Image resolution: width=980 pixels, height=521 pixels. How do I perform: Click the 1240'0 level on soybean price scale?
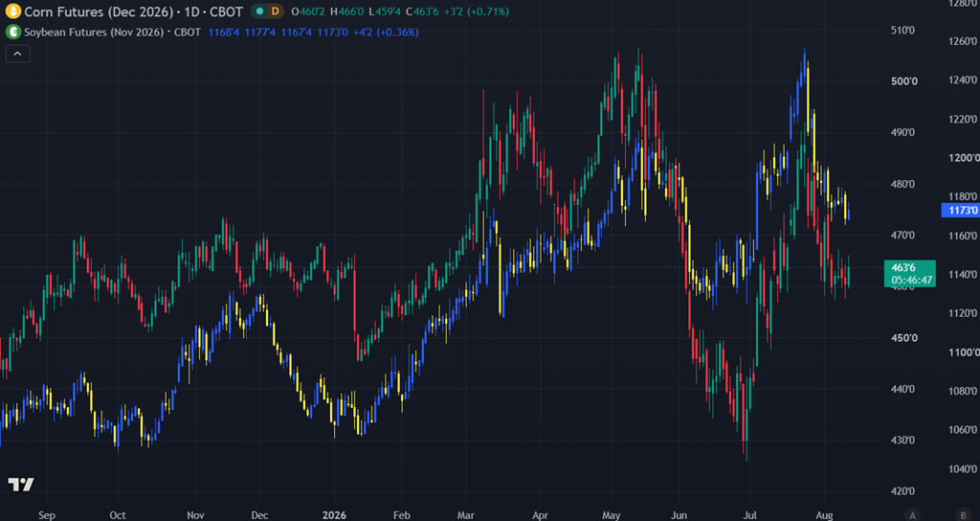(x=963, y=80)
